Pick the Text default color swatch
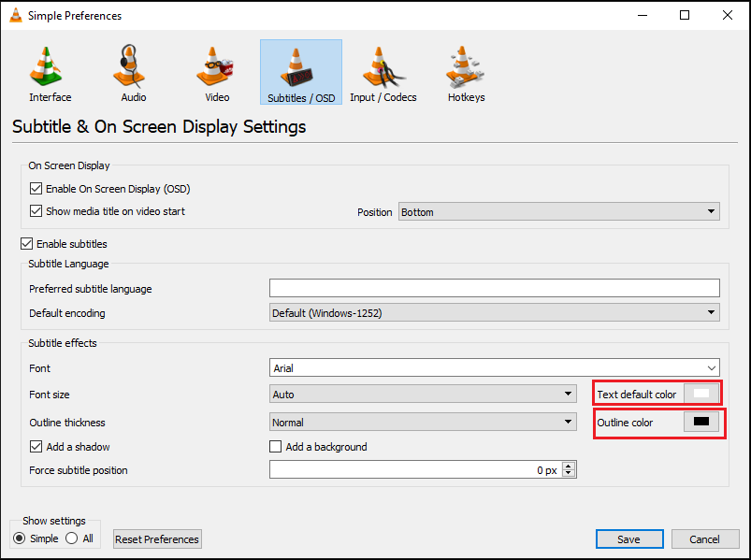This screenshot has height=560, width=751. 701,394
